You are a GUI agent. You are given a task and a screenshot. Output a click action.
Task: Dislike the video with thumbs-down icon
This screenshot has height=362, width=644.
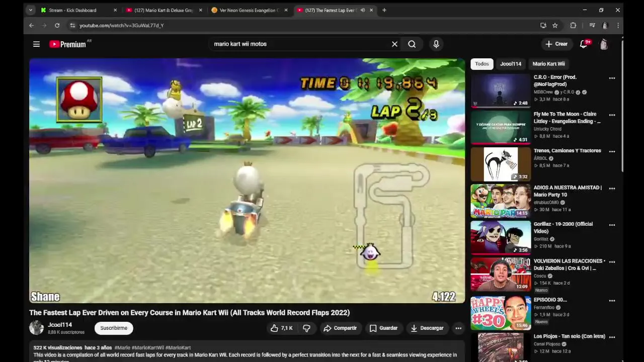coord(306,328)
